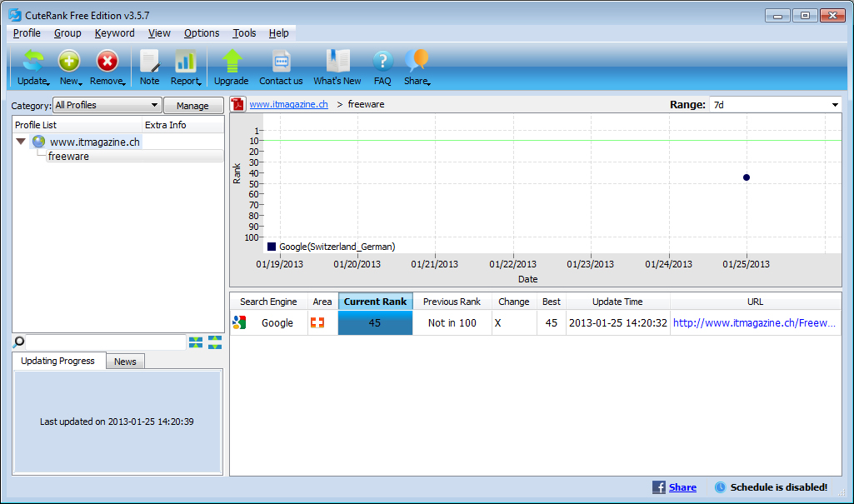Click the Current Rank column header
854x504 pixels.
[x=375, y=302]
